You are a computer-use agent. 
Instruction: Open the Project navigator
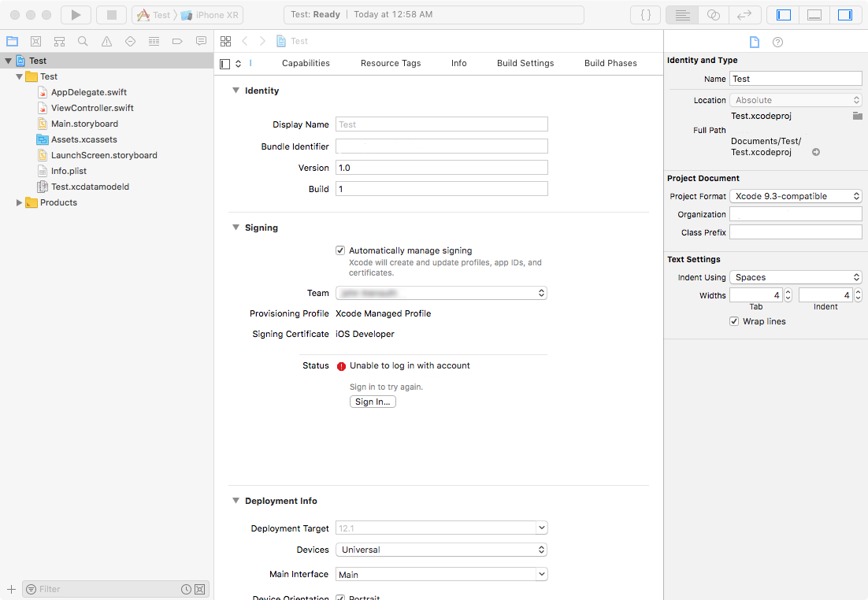12,41
